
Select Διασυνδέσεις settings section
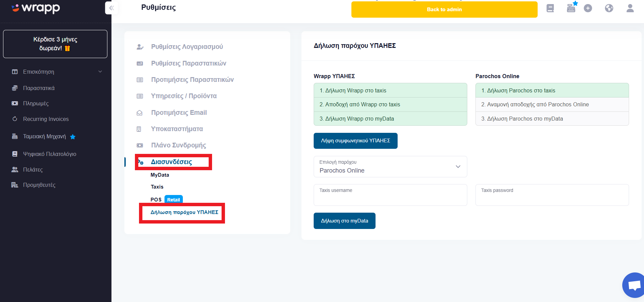[x=171, y=162]
